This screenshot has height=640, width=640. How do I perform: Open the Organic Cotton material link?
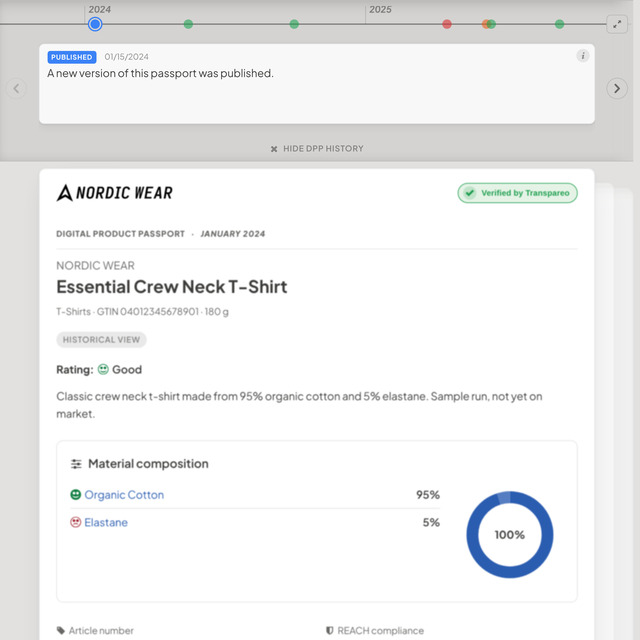click(124, 495)
